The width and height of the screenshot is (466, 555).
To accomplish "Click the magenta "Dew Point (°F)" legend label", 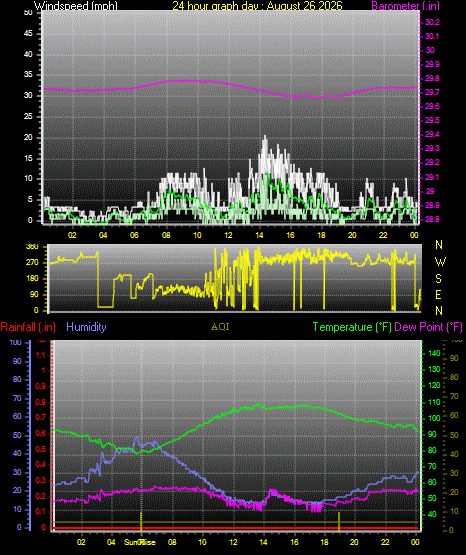I will [x=428, y=327].
